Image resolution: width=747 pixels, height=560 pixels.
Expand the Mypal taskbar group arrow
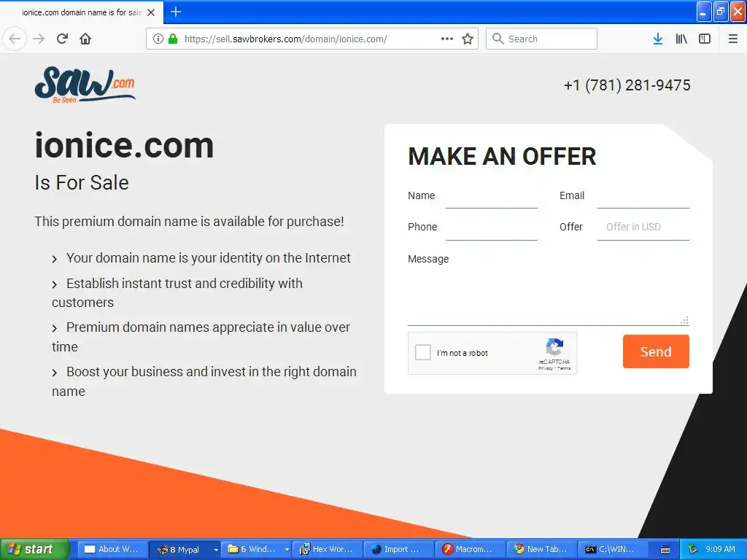point(216,550)
